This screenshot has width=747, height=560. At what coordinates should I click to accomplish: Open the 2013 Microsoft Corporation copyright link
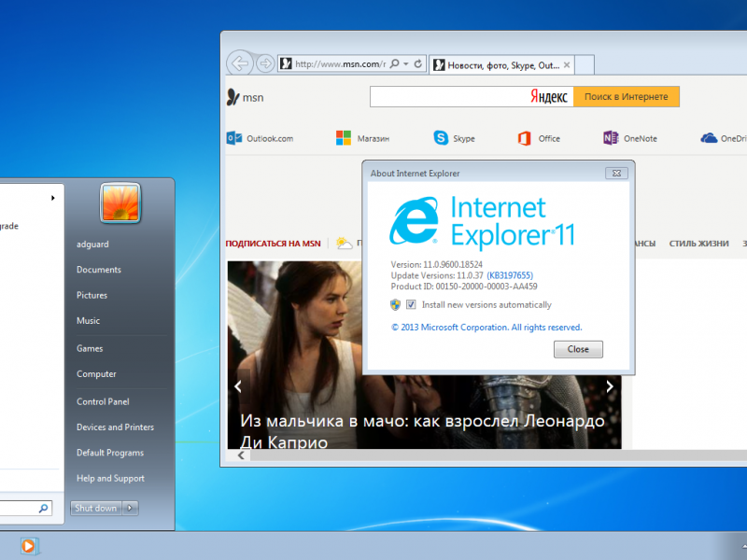pyautogui.click(x=486, y=328)
